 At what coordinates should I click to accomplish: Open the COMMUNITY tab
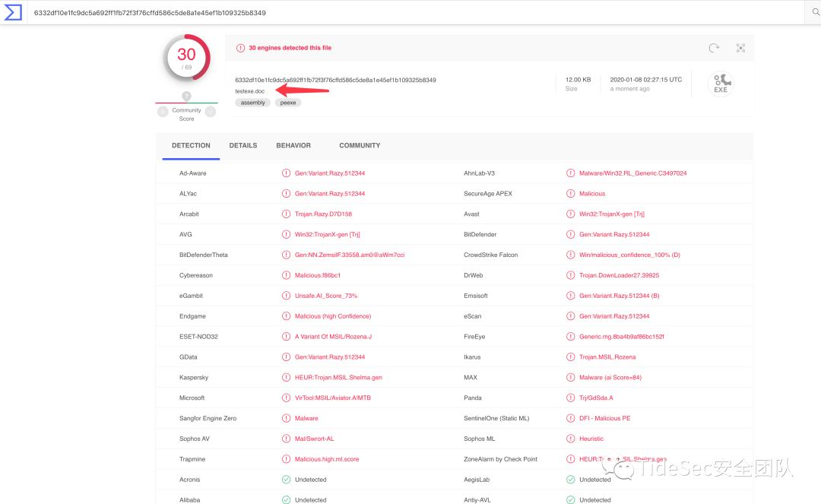[x=360, y=145]
